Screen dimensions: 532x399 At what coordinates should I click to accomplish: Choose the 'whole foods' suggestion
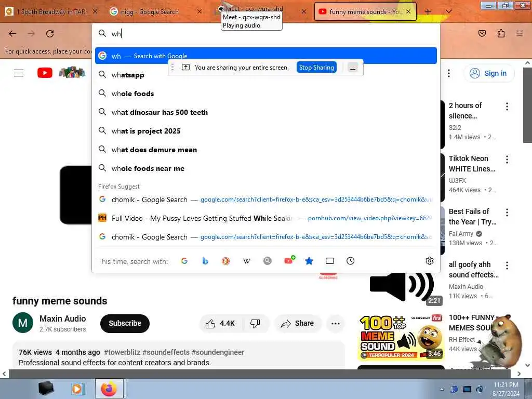[x=266, y=94]
